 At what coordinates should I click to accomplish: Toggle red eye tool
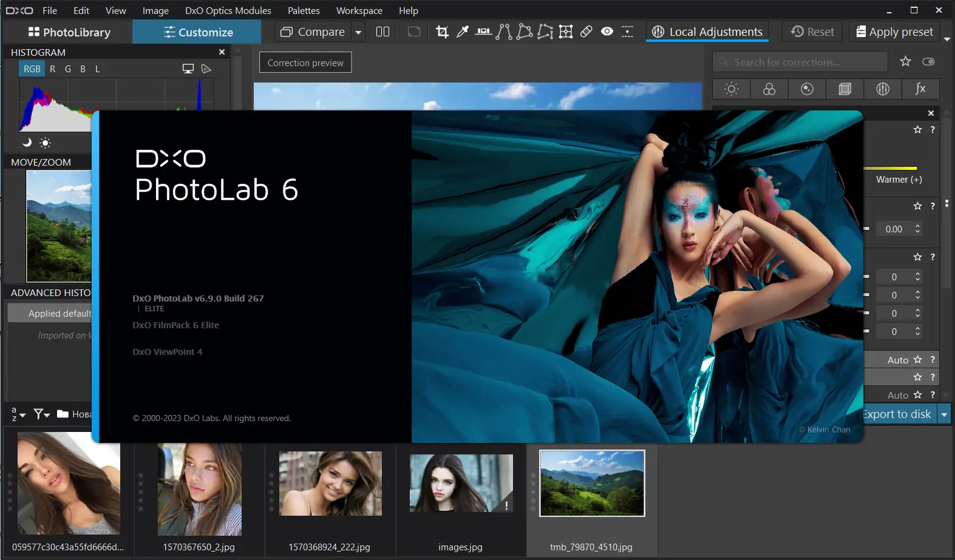click(607, 32)
